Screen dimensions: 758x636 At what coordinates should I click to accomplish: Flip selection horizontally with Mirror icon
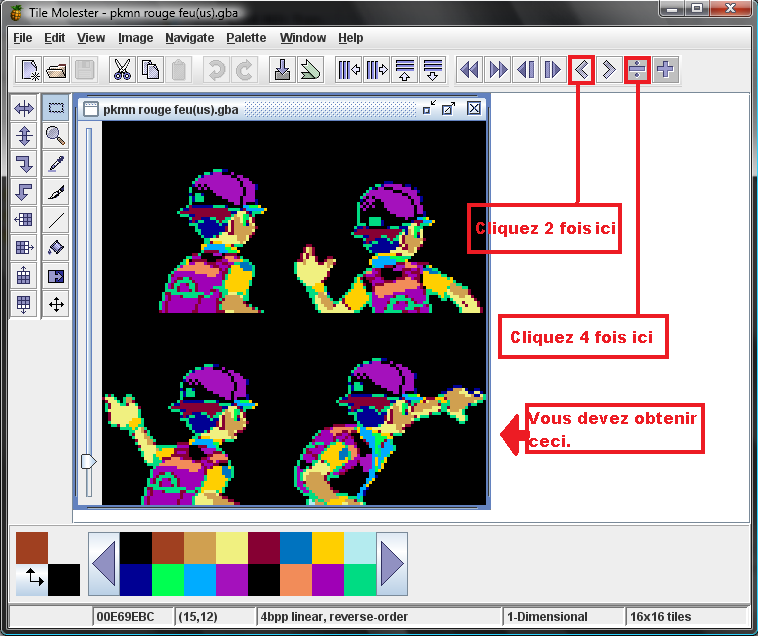click(x=24, y=108)
